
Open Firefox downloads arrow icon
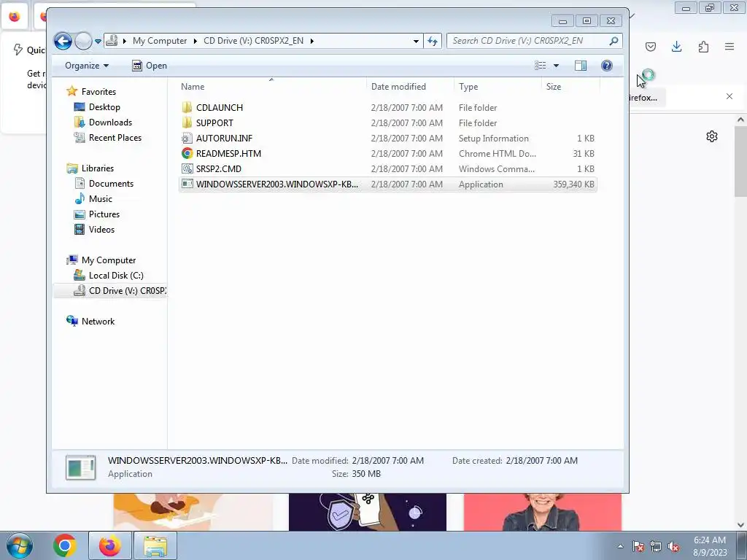tap(676, 47)
